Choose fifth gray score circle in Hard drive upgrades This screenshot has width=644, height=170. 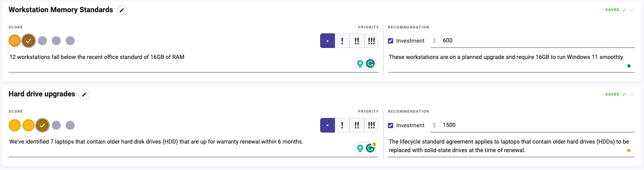[70, 125]
